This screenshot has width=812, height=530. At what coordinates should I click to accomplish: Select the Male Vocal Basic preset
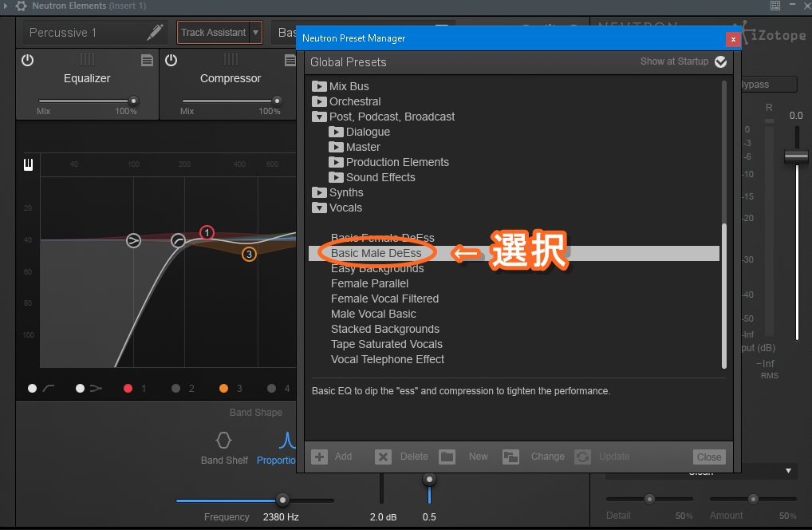click(x=373, y=314)
